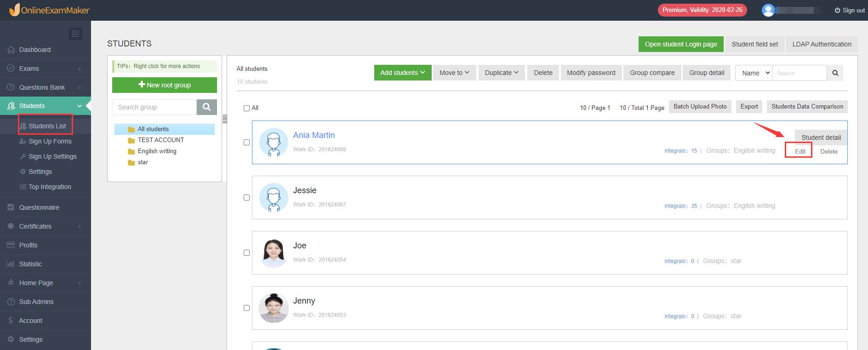Select Jessie's checkbox
Screen dimensions: 868x350
(246, 198)
